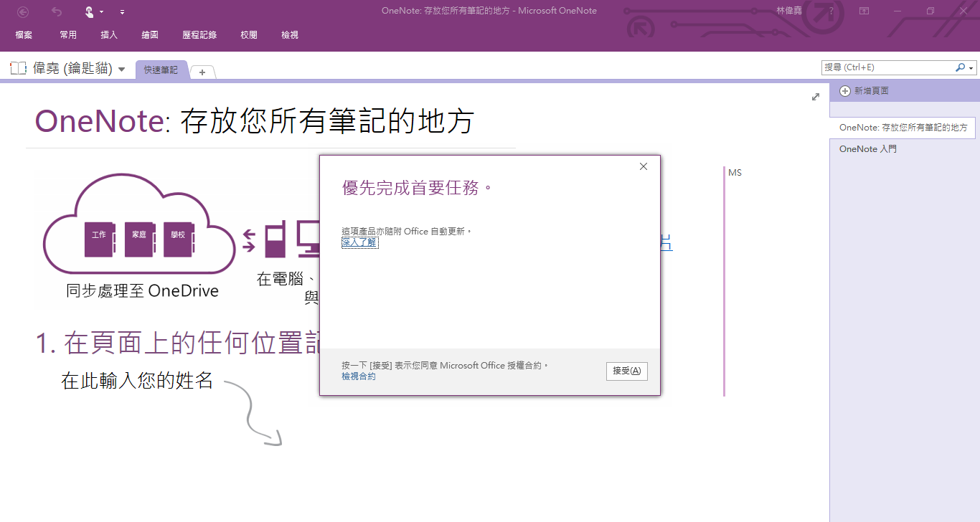Click the 學校 notebook in cloud graphic
This screenshot has height=522, width=980.
(178, 239)
